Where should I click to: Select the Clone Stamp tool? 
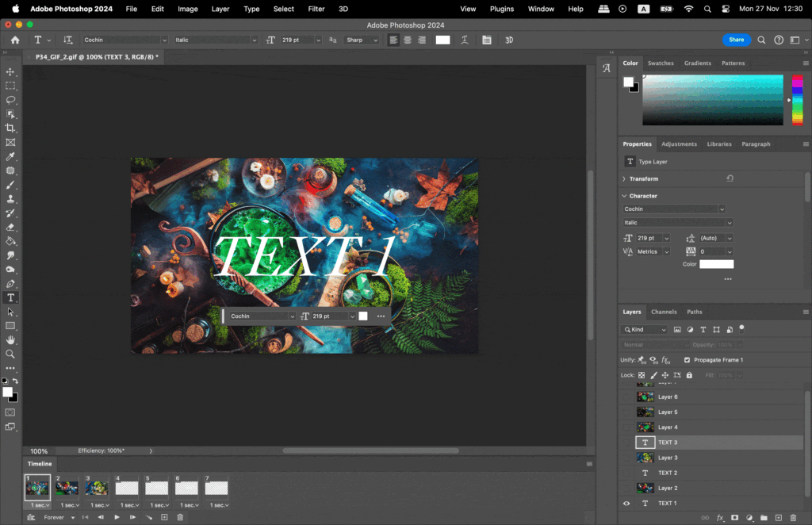coord(10,198)
